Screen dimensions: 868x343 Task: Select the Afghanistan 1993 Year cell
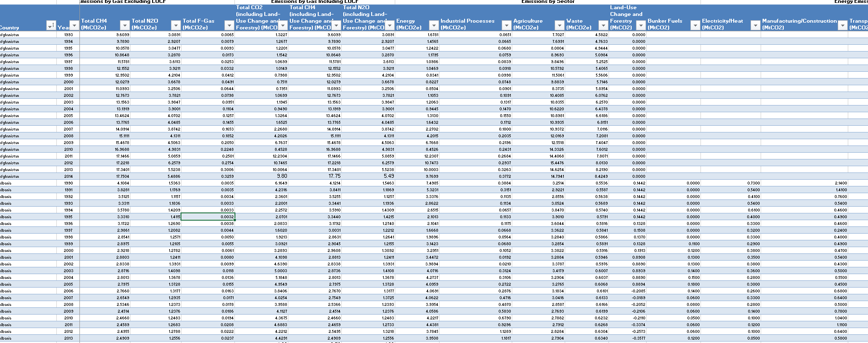click(68, 35)
